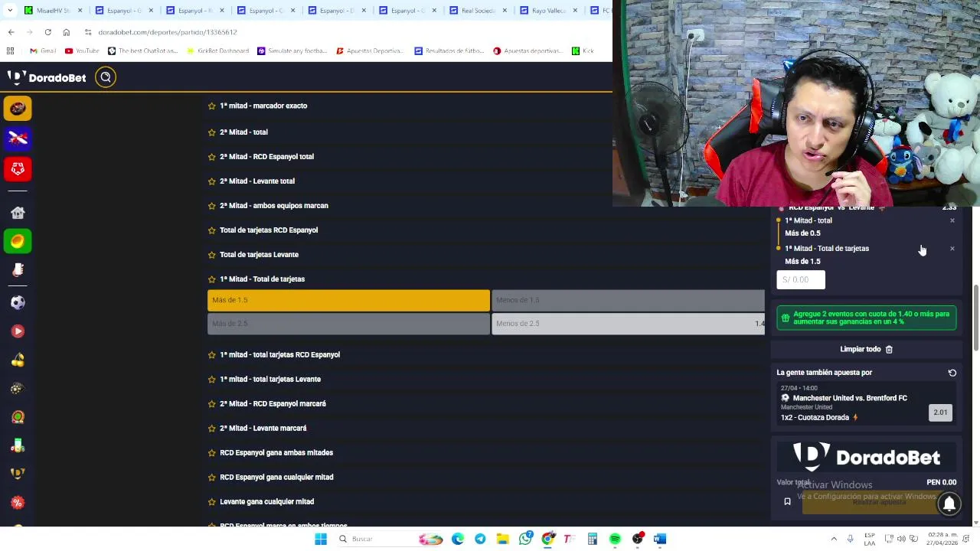Toggle star for RCD Espanyol gana ambas mitades
The height and width of the screenshot is (551, 980).
(x=212, y=453)
